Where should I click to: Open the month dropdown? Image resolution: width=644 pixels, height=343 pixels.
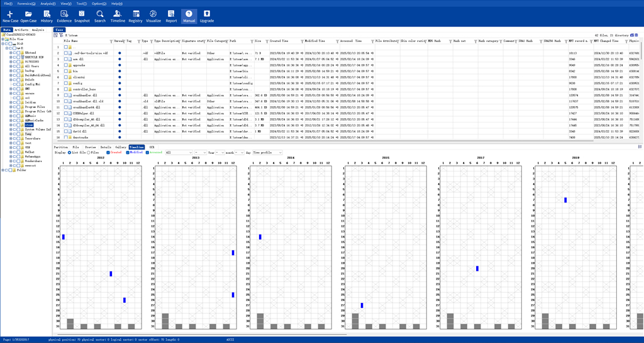[220, 152]
